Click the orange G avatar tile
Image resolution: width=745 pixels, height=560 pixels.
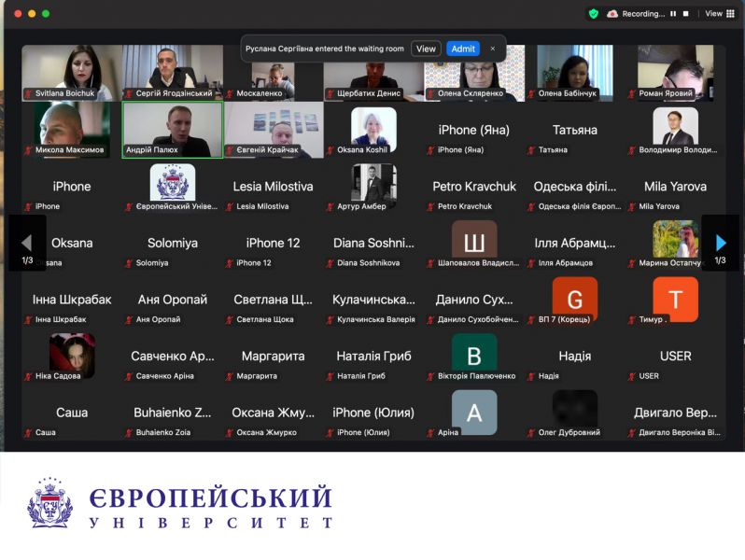coord(575,298)
